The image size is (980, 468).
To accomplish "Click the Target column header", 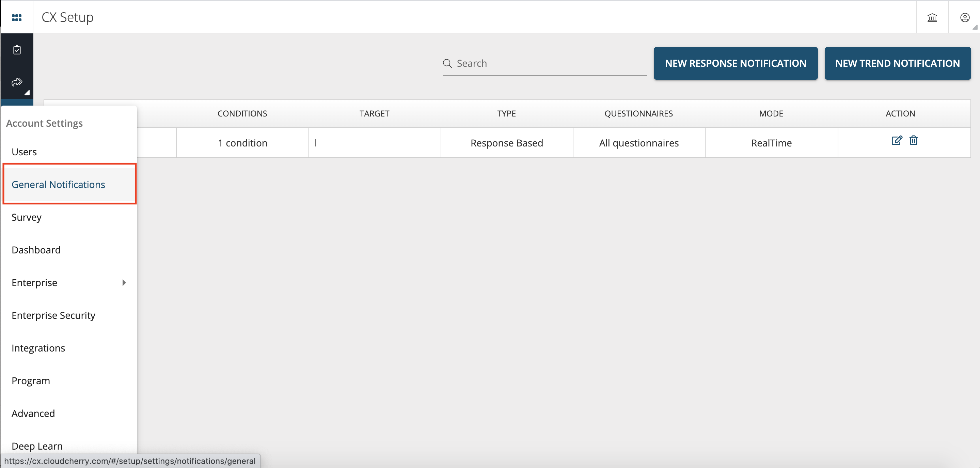I will 374,113.
